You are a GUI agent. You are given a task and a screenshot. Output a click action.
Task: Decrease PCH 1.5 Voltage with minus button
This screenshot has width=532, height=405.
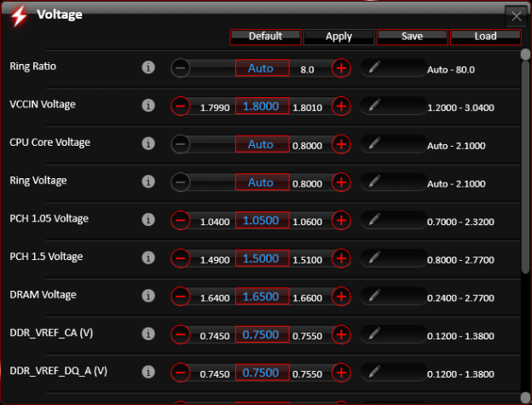[181, 258]
